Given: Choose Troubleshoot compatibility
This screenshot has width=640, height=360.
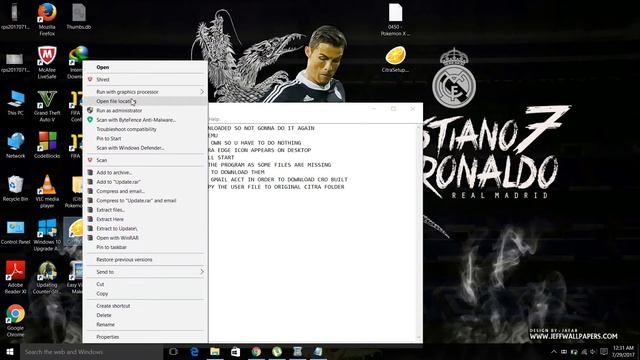Looking at the screenshot, I should pyautogui.click(x=145, y=129).
